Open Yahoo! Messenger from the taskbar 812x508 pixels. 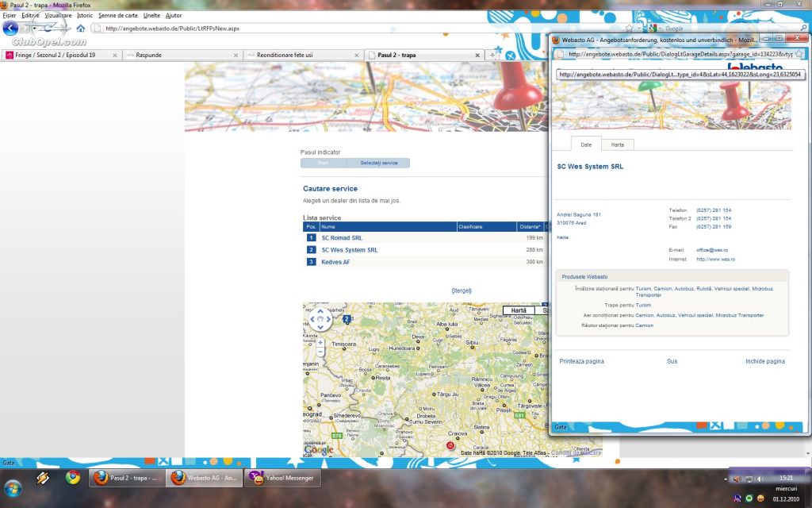[x=283, y=478]
